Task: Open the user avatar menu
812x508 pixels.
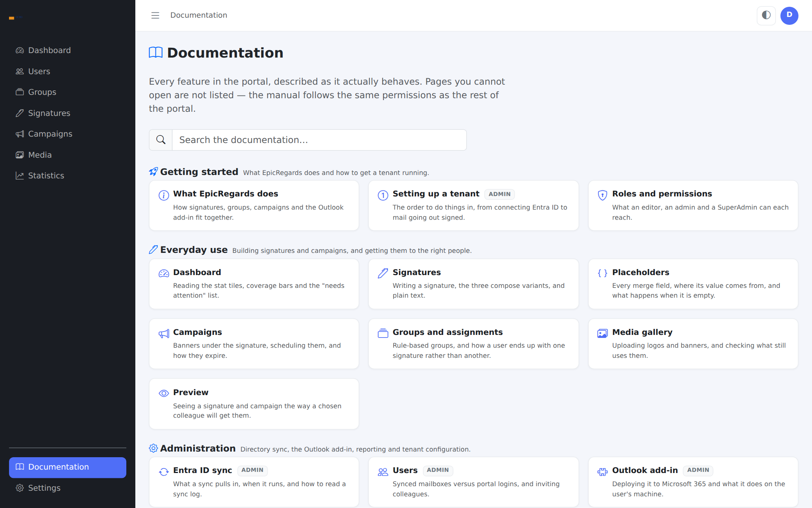Action: coord(789,15)
